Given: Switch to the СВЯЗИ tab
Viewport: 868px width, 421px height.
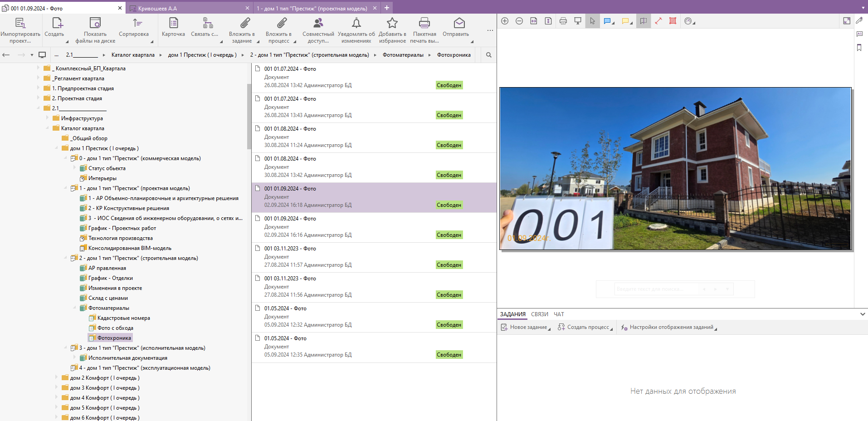Looking at the screenshot, I should 539,314.
